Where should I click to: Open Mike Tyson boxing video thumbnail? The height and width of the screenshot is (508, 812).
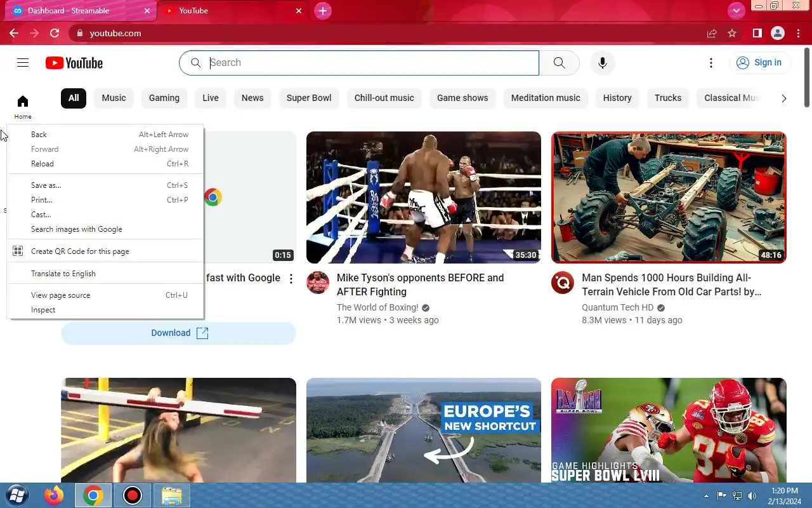(424, 197)
